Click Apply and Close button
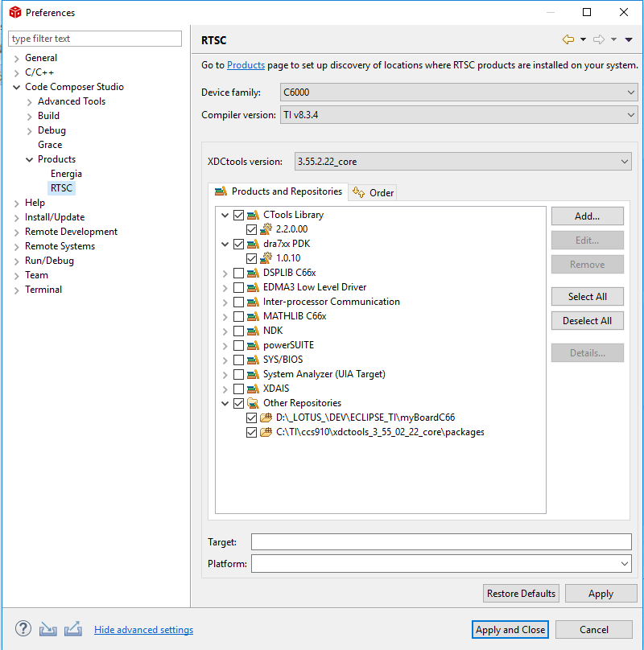The image size is (644, 650). coord(510,630)
